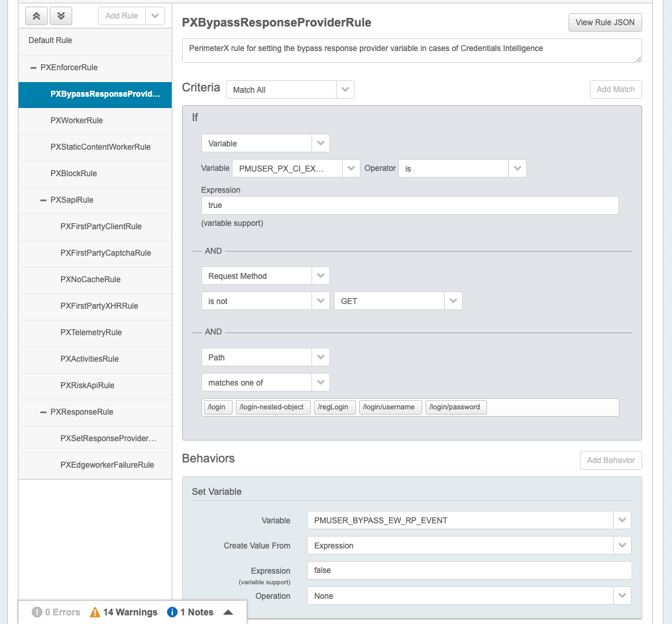The height and width of the screenshot is (624, 672).
Task: Collapse the PXResponseRule tree node
Action: 43,412
